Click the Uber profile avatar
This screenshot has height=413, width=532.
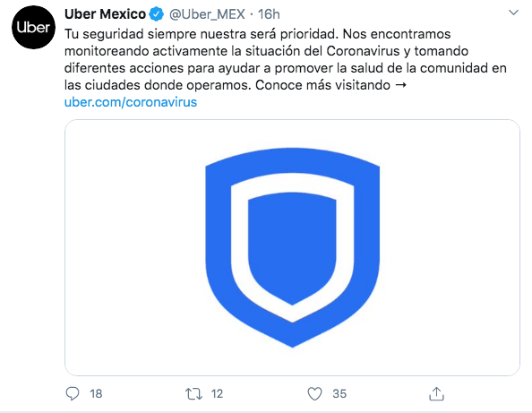[33, 27]
